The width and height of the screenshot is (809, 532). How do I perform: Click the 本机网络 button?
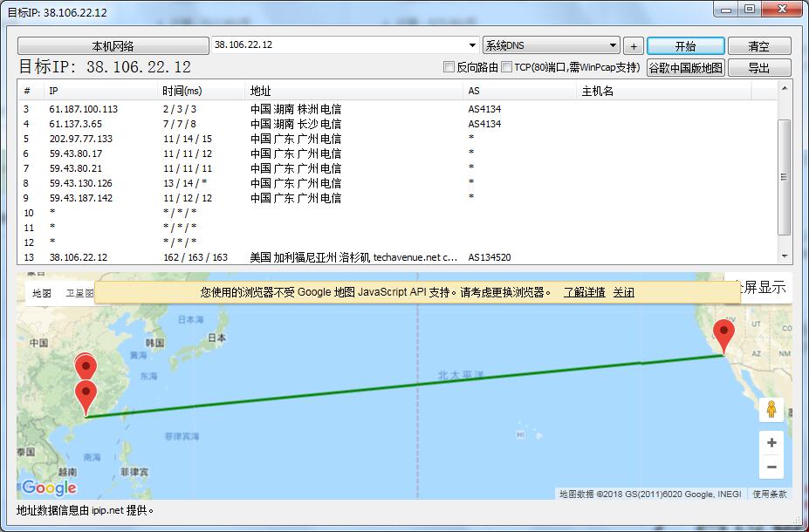coord(113,46)
